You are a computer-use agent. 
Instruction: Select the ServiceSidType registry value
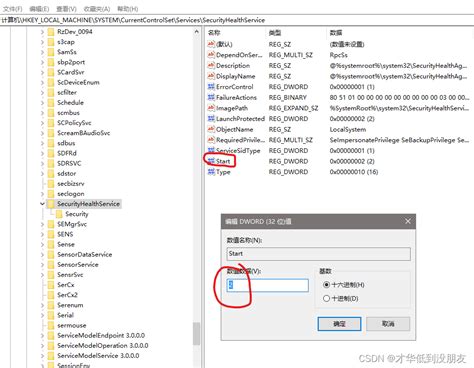tap(238, 151)
